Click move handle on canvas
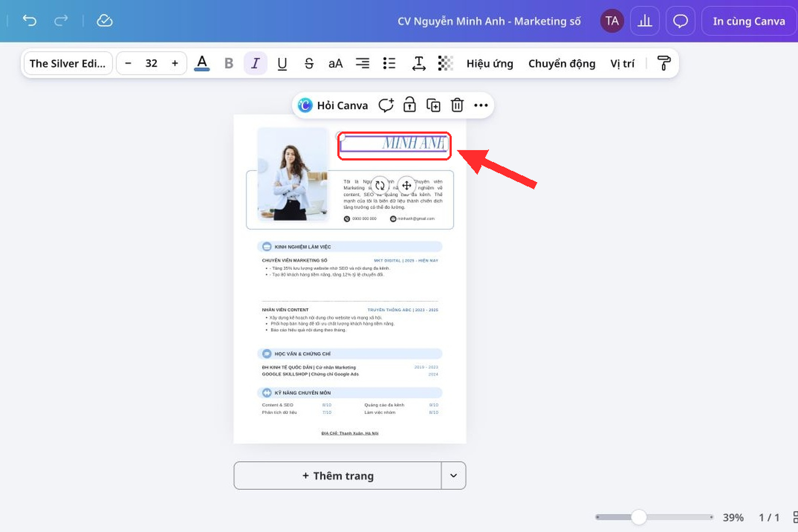Viewport: 798px width, 532px height. tap(407, 185)
